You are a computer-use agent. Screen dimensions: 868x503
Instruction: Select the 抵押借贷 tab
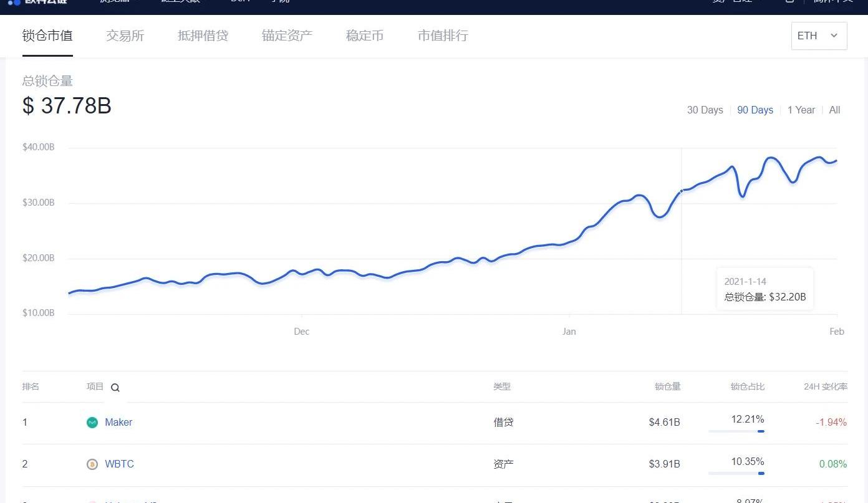[203, 36]
